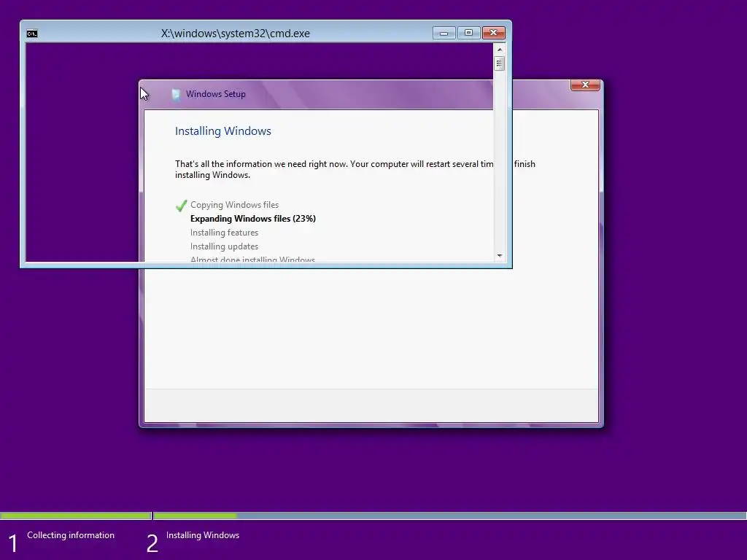Screen dimensions: 747x560
Task: Click the Installing Windows heading
Action: [x=223, y=131]
